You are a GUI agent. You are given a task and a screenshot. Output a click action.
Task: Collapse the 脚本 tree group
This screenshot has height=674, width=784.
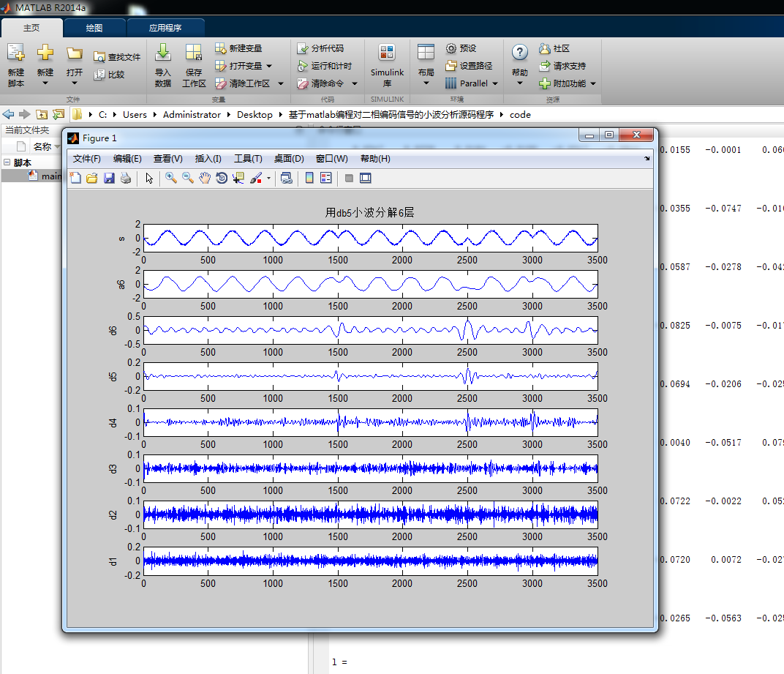(7, 162)
